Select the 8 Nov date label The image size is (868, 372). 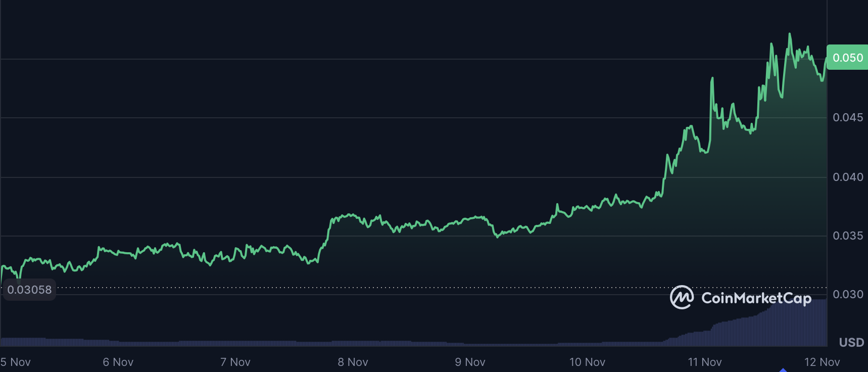coord(353,362)
